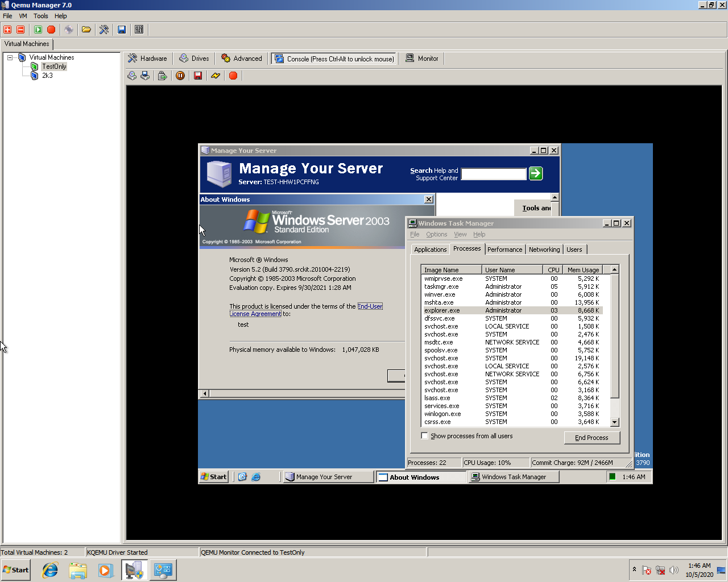Sort by Mem Usage column header
The height and width of the screenshot is (582, 728).
coord(582,270)
